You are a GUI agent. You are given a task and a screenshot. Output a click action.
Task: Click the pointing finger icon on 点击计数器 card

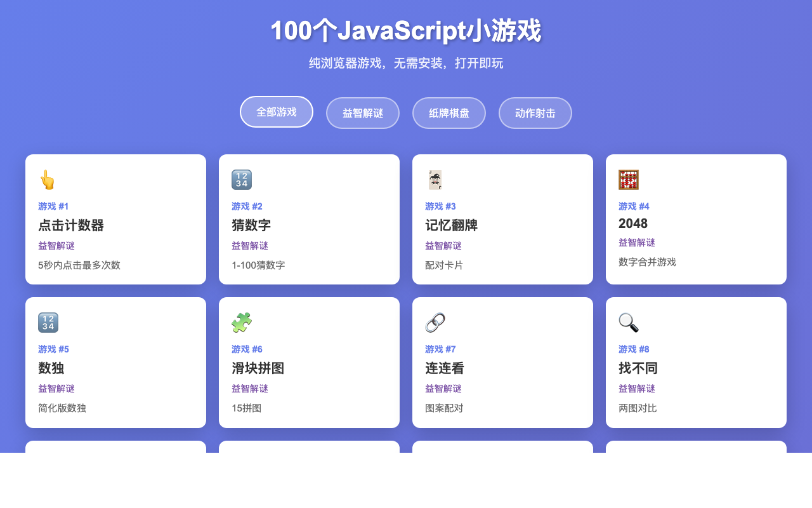pyautogui.click(x=46, y=180)
